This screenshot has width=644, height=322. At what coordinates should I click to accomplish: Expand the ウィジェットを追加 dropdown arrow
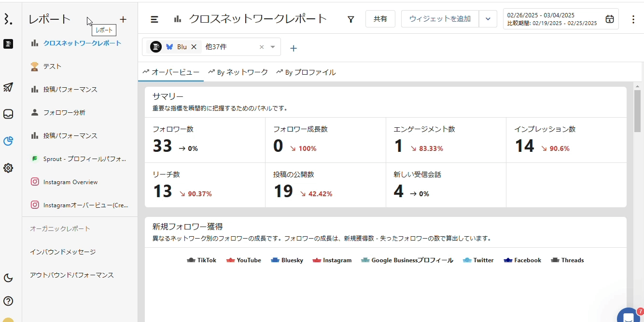point(488,19)
